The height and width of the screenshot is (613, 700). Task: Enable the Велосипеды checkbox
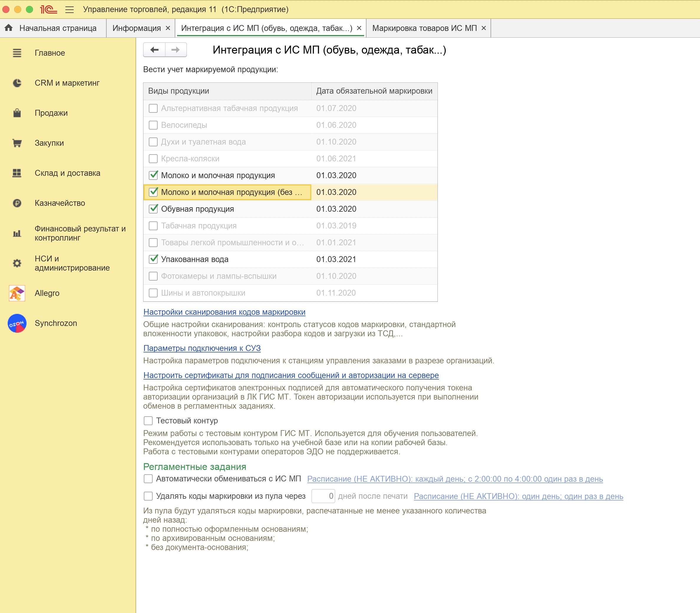pyautogui.click(x=153, y=125)
